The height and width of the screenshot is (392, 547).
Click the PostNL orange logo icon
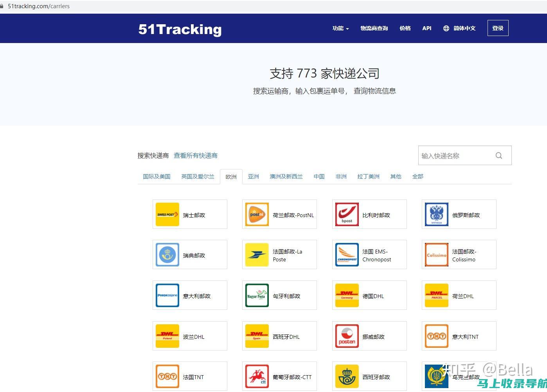(x=257, y=214)
